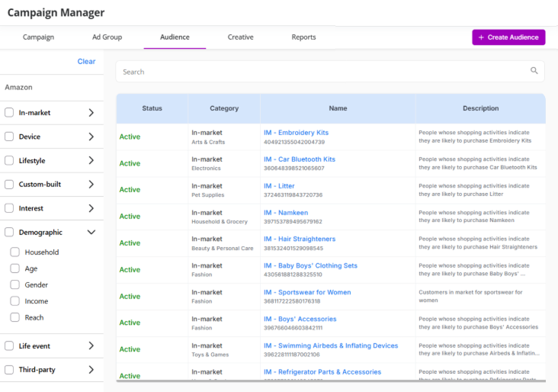Expand the Custom-built filter chevron

(91, 185)
